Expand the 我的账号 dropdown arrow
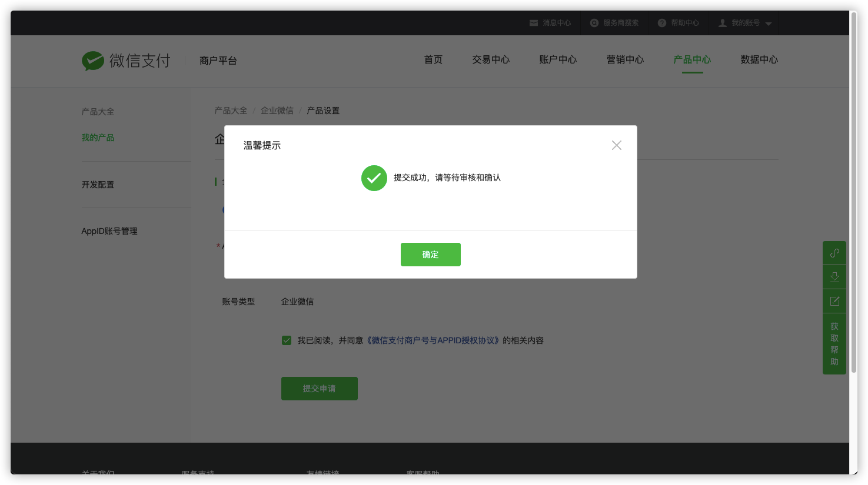Screen dimensions: 868x485 769,24
